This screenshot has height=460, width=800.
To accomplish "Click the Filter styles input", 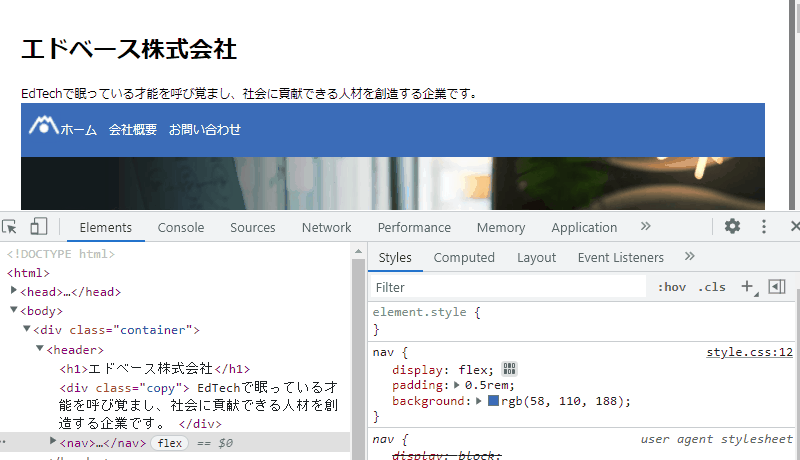I will point(508,287).
